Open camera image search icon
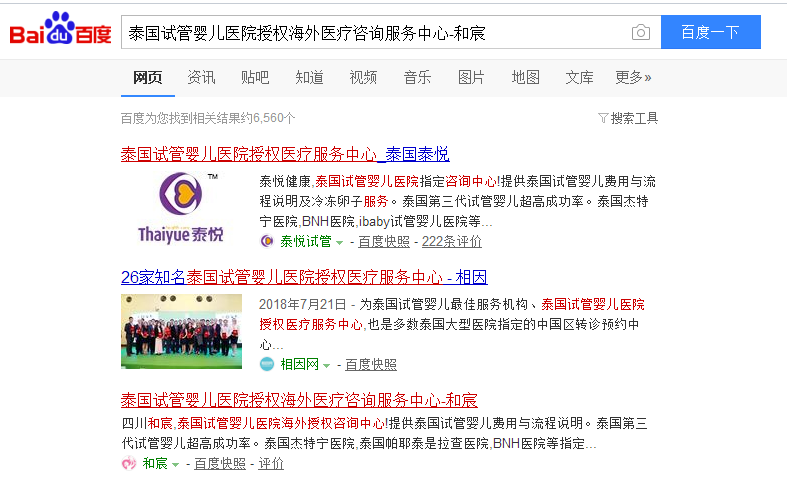The height and width of the screenshot is (485, 787). pos(640,33)
